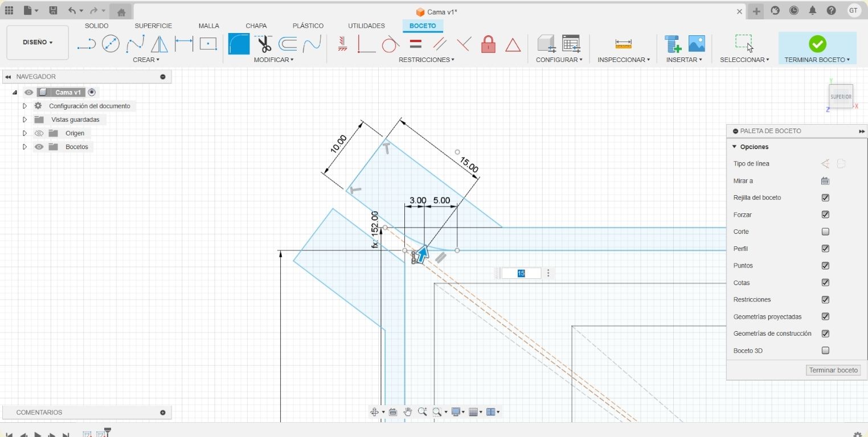Select the Spline sketch tool
The width and height of the screenshot is (868, 437).
(x=135, y=44)
